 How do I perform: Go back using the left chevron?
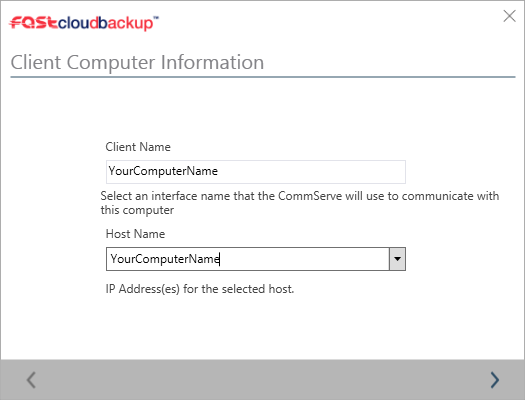pyautogui.click(x=31, y=380)
